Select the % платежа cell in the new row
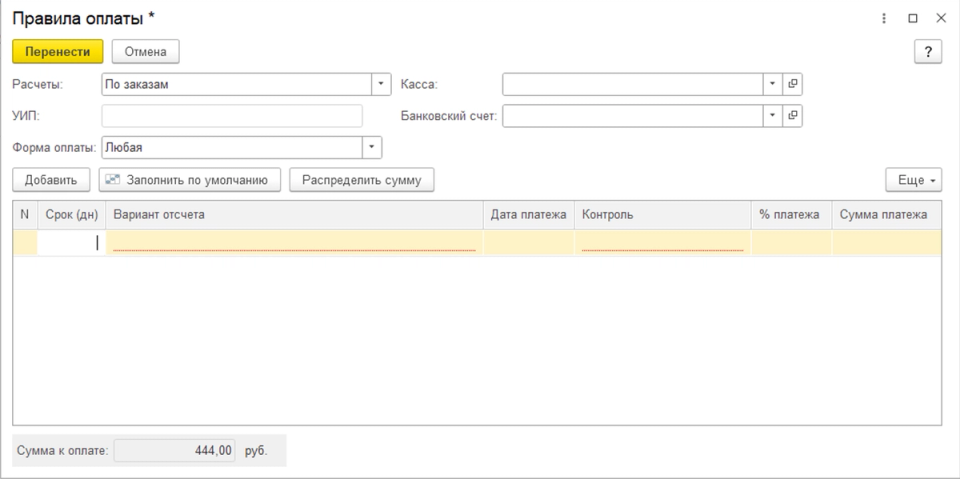 (x=791, y=243)
